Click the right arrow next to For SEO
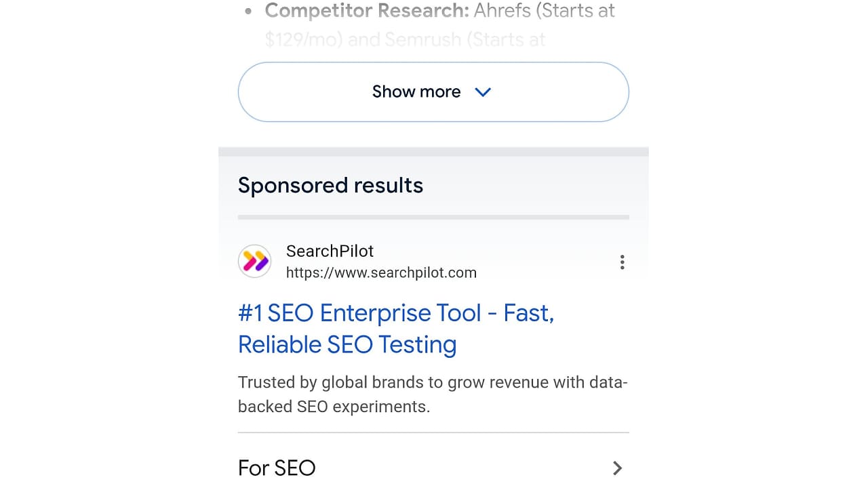 (617, 468)
